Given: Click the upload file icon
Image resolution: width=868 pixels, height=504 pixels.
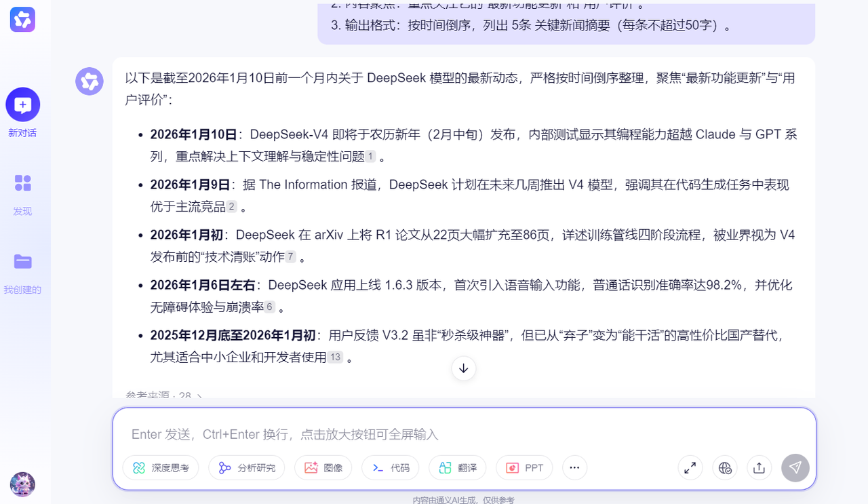Looking at the screenshot, I should 759,467.
